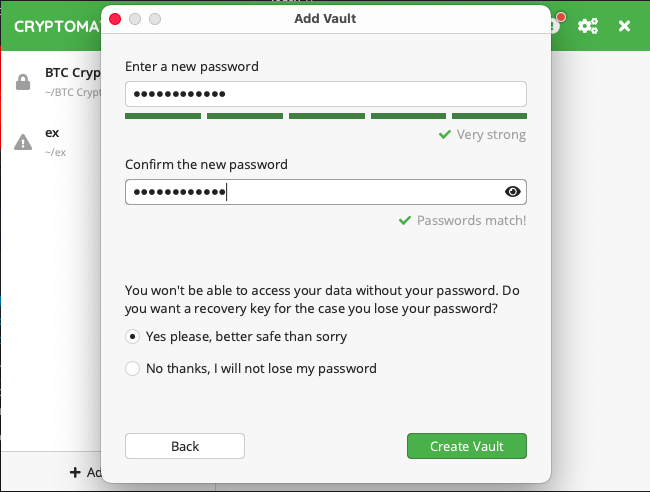Open Cryptomator preferences gears icon
Viewport: 650px width, 492px height.
coord(588,26)
